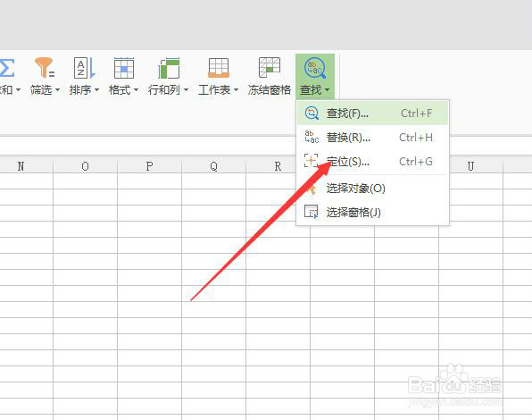Click the 冻结窗格 label button
Viewport: 532px width, 420px height.
tap(270, 90)
